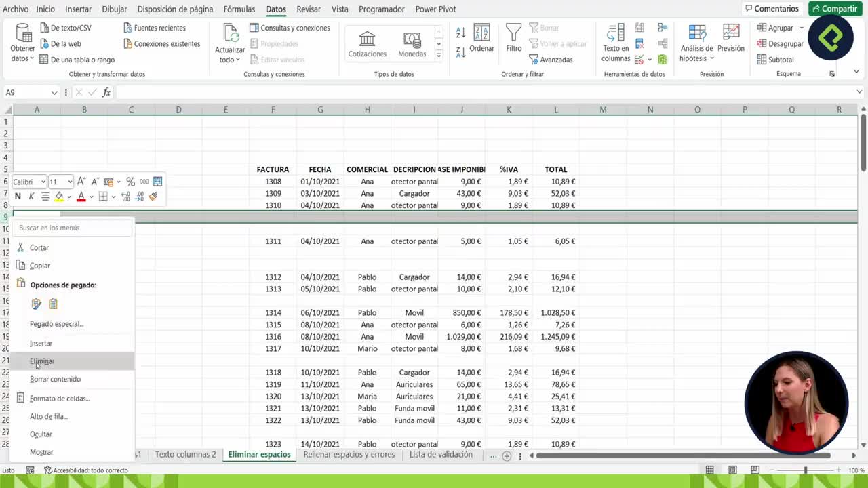Expand the font size 11 dropdown
868x488 pixels.
click(x=69, y=182)
